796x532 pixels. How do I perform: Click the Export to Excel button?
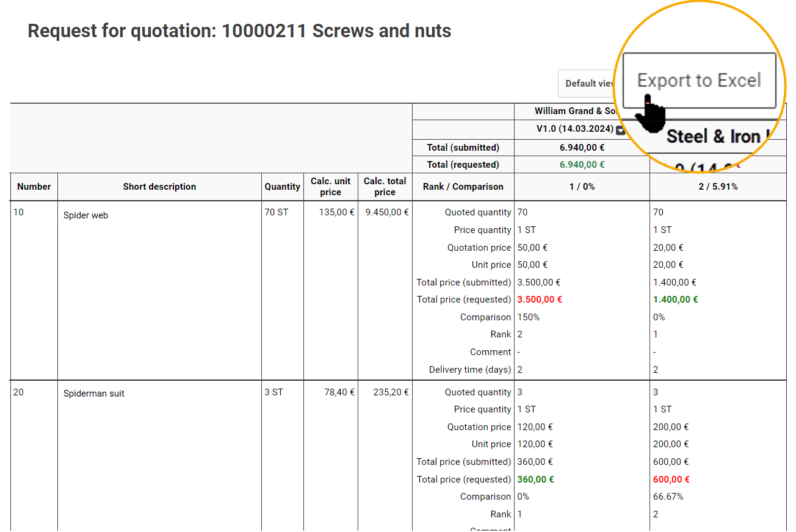[699, 81]
